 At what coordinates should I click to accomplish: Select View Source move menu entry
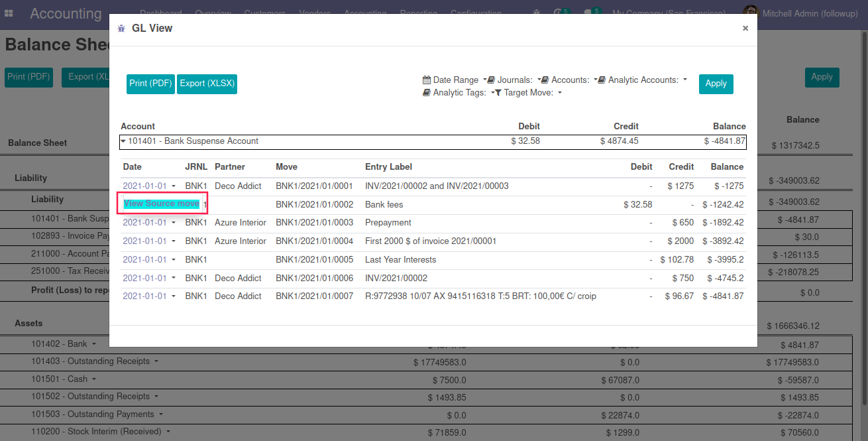pos(161,204)
